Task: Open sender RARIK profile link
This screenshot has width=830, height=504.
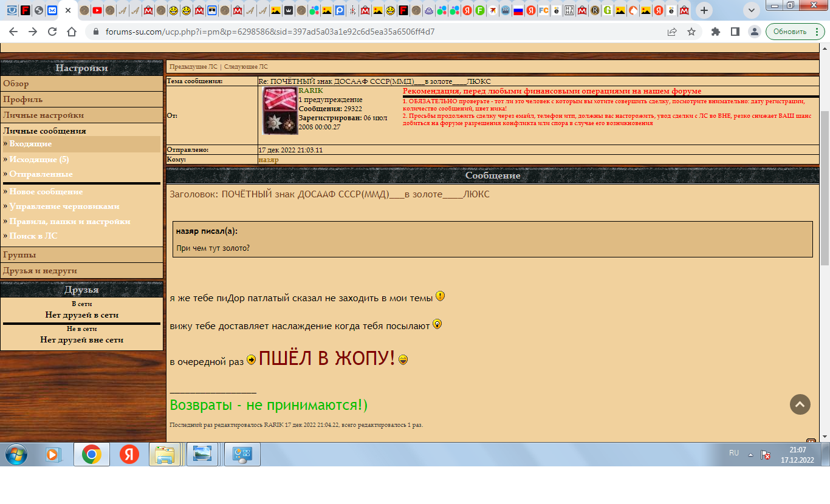Action: click(310, 90)
